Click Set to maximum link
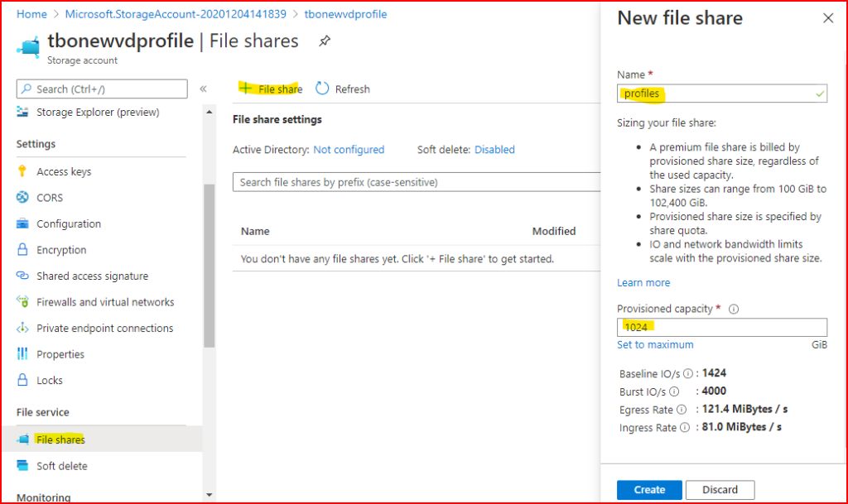Viewport: 848px width, 504px height. tap(655, 344)
